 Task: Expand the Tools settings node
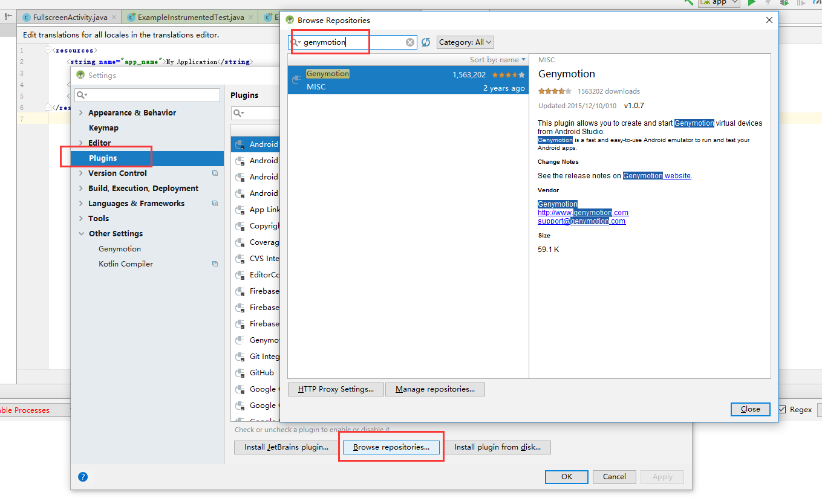(x=81, y=219)
